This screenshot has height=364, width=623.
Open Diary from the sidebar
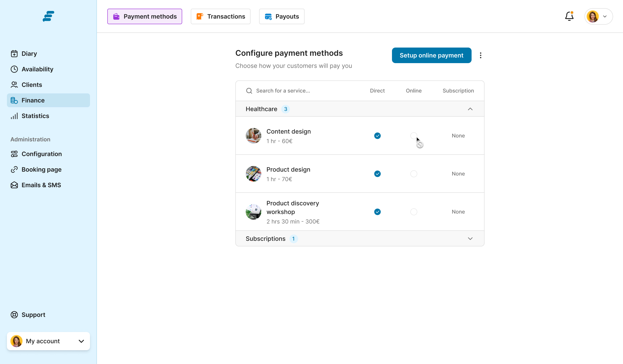(x=29, y=54)
